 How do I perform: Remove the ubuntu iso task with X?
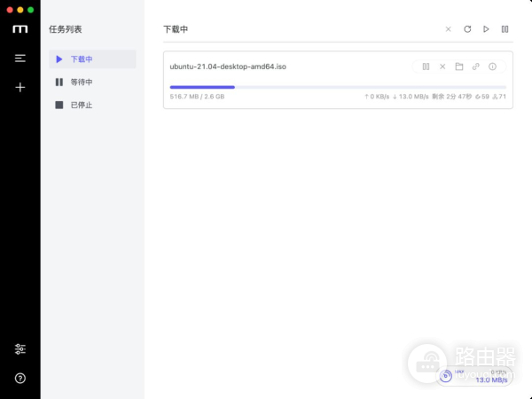442,66
